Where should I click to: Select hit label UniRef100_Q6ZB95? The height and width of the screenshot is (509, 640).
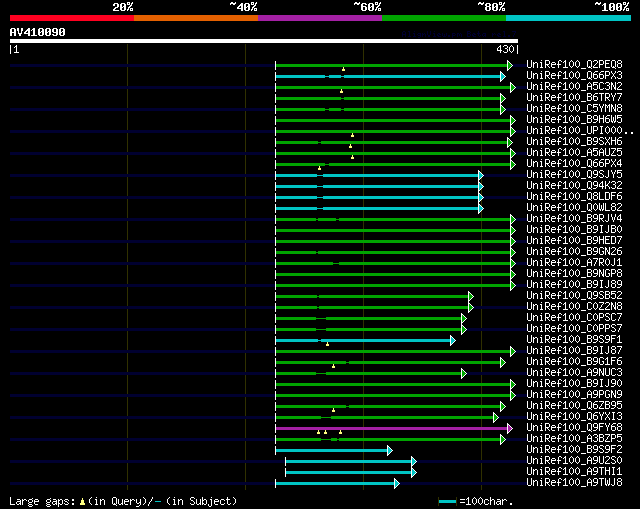point(574,406)
